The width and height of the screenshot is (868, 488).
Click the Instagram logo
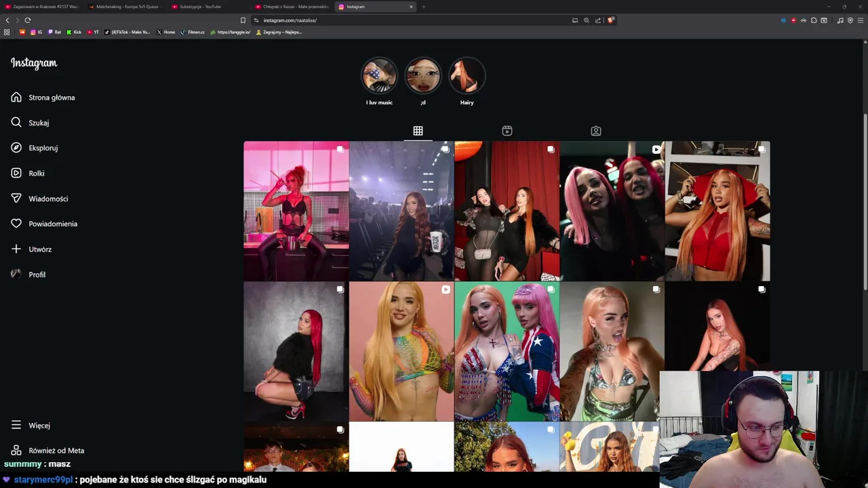coord(34,63)
